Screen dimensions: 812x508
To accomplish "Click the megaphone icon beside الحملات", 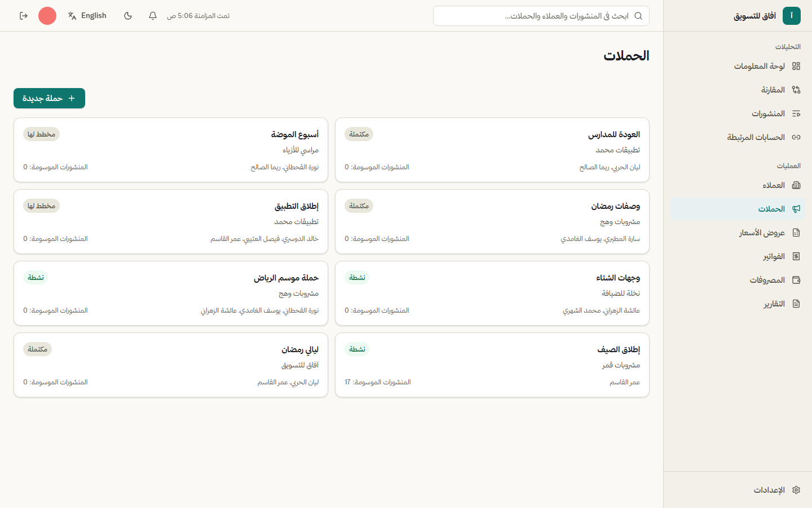I will (x=796, y=209).
